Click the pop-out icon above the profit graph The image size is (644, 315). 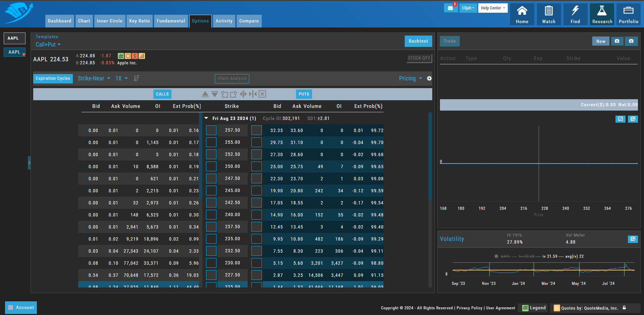(633, 119)
